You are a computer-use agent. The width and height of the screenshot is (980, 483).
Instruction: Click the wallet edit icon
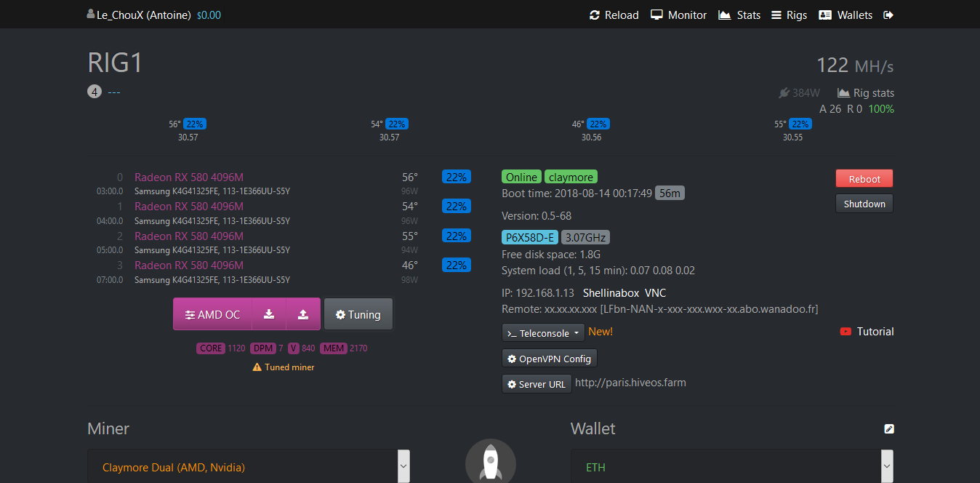point(888,429)
